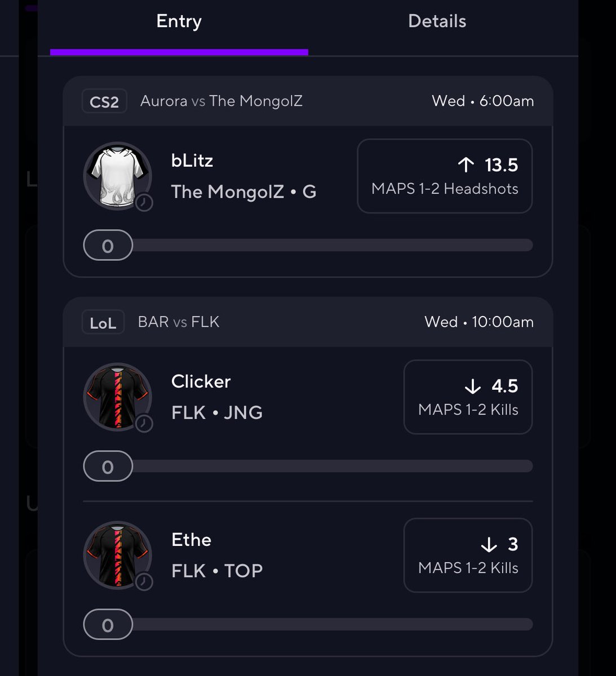Open Clicker's 4.5 MAPS 1-2 Kills pick box

pyautogui.click(x=468, y=397)
